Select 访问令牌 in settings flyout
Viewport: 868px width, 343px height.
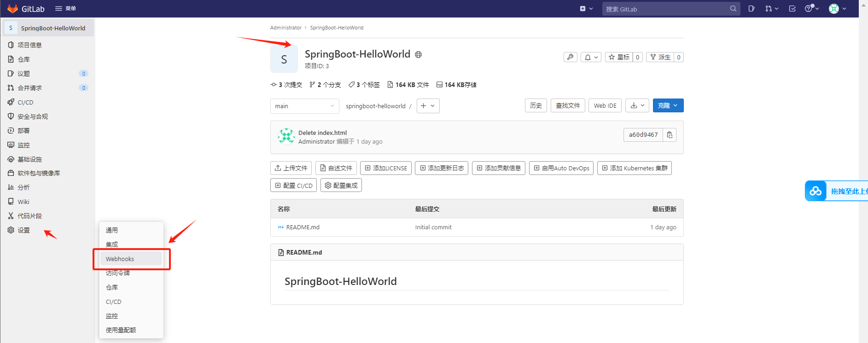pos(131,273)
